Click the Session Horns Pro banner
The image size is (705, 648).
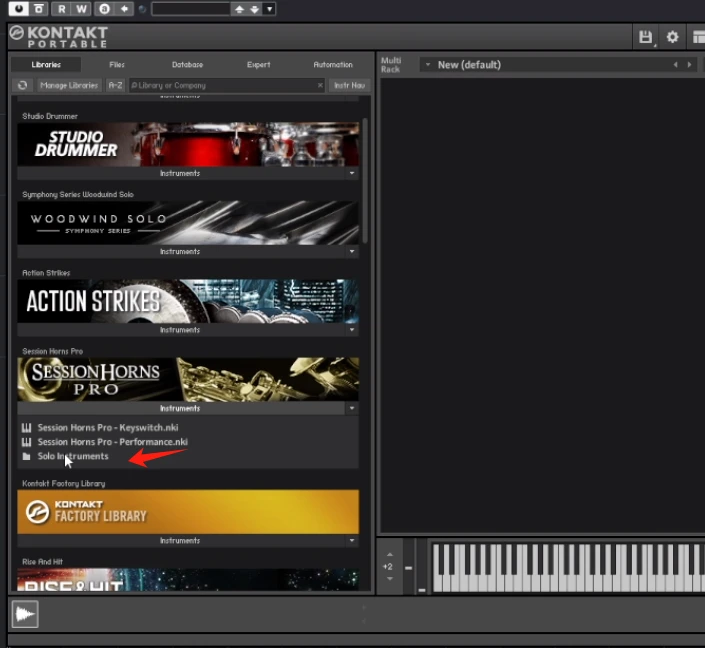(x=188, y=379)
